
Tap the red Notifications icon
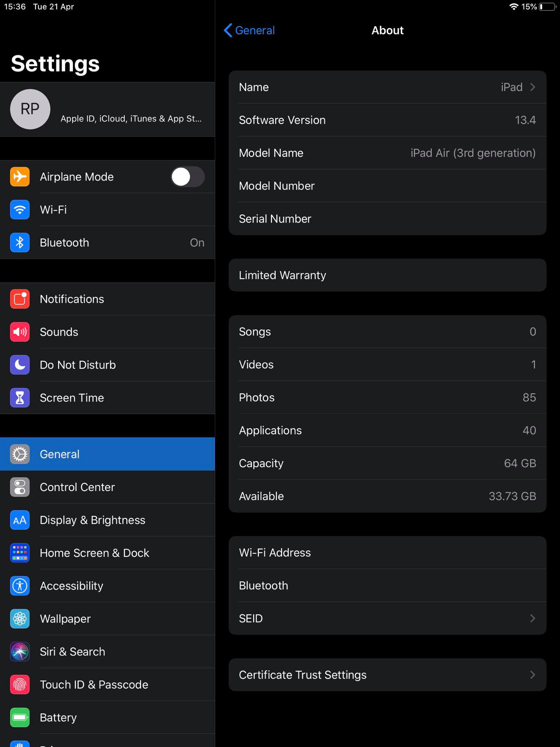tap(20, 299)
